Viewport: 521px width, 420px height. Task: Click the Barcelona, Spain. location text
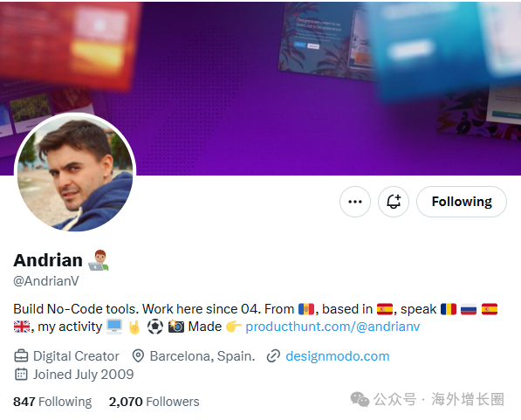coord(202,356)
